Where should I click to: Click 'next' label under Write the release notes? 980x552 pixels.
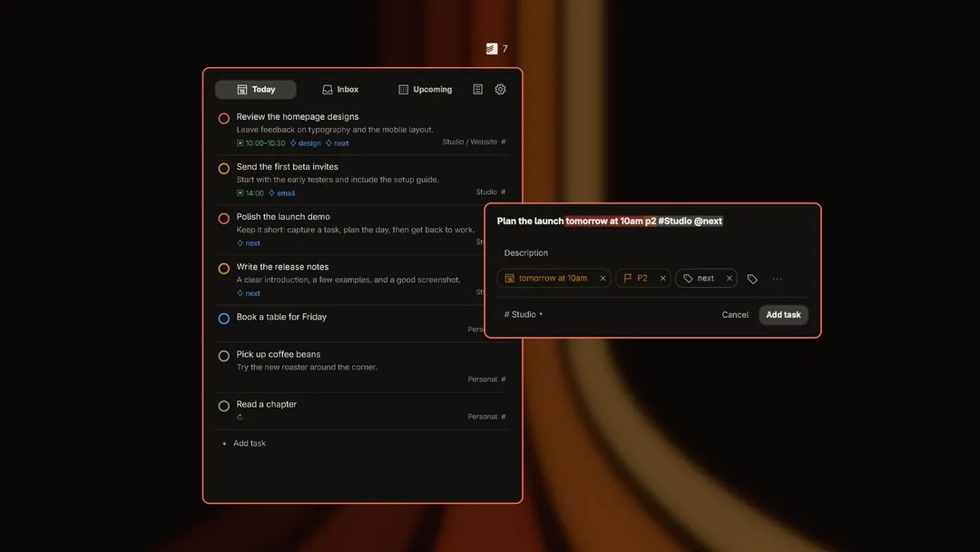[x=249, y=293]
